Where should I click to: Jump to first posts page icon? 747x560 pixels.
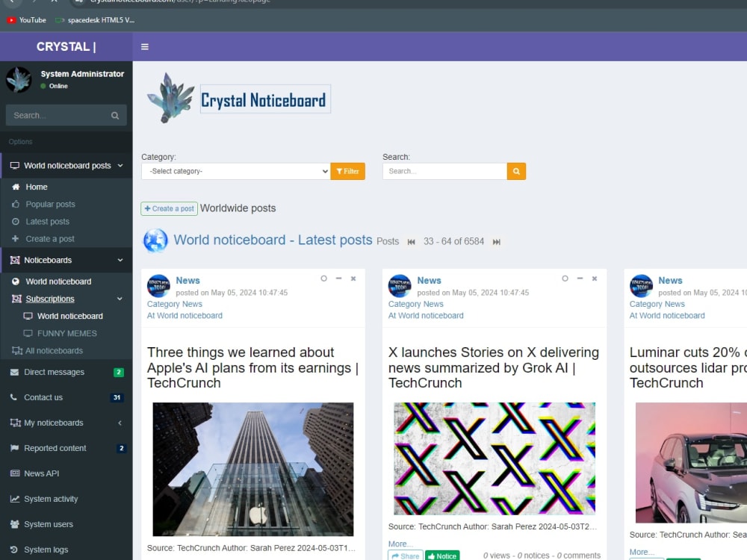pyautogui.click(x=411, y=242)
